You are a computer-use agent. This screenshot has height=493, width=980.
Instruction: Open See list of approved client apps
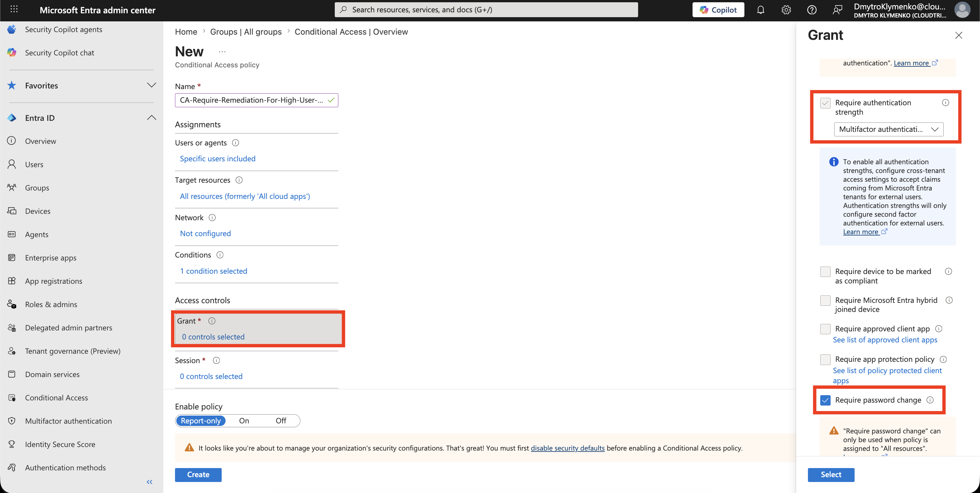point(885,340)
